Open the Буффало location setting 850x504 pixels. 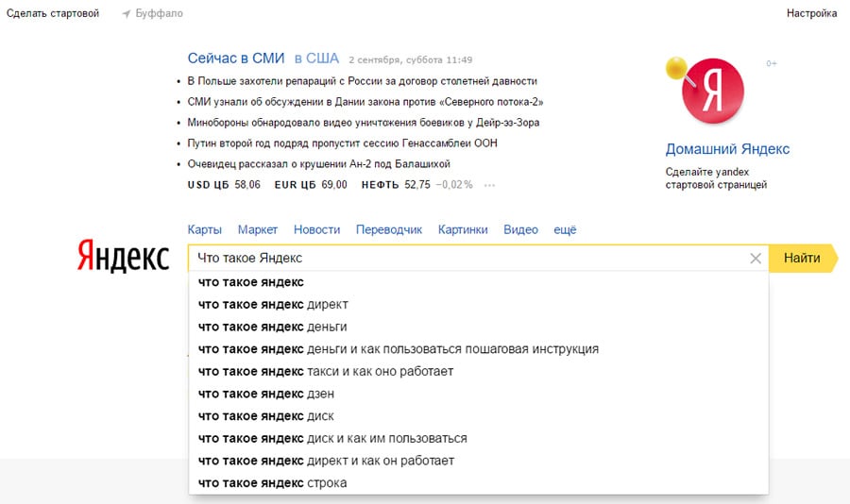click(159, 13)
